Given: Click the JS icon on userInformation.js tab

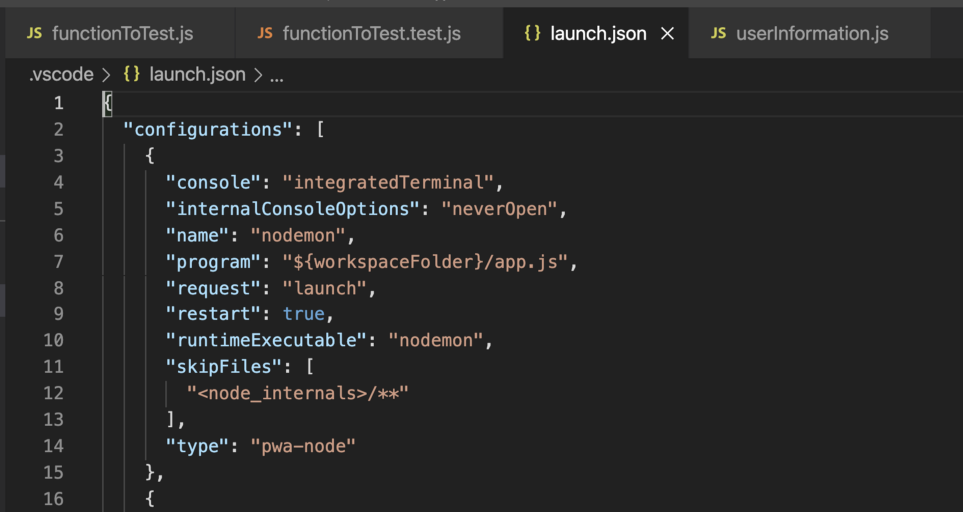Looking at the screenshot, I should [718, 34].
